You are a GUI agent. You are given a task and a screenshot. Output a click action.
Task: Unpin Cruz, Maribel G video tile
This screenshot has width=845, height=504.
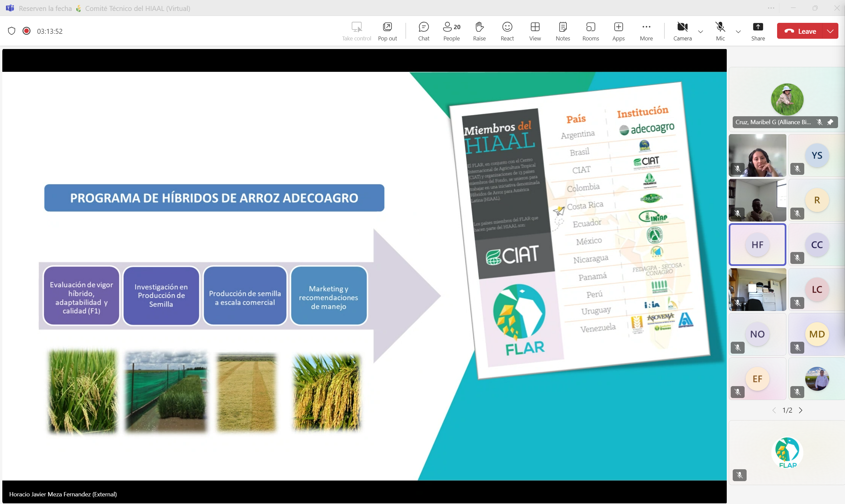[x=830, y=122]
